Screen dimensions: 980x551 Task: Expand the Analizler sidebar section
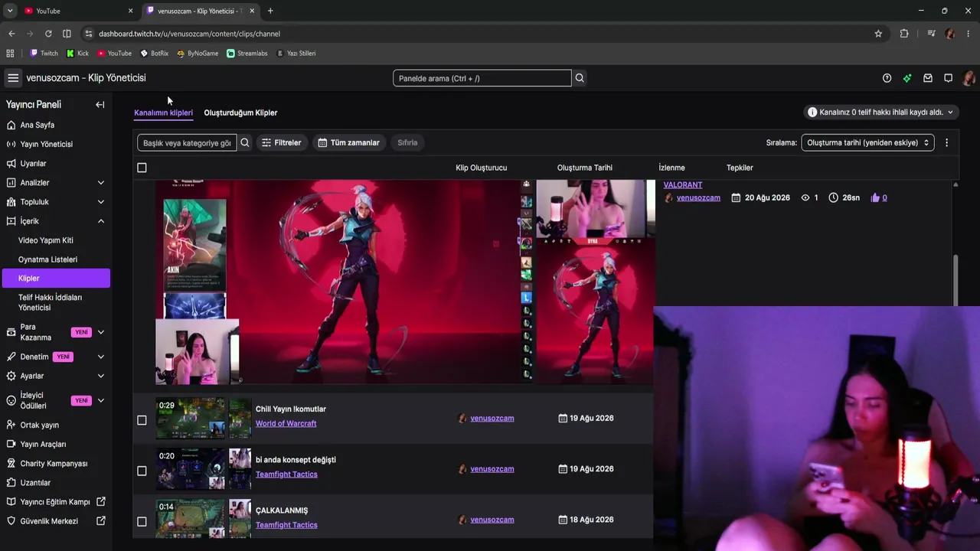click(100, 183)
